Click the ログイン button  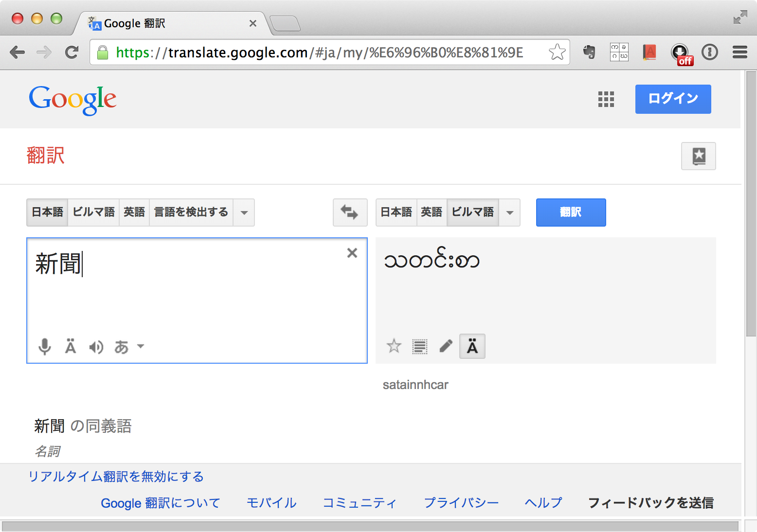tap(673, 99)
